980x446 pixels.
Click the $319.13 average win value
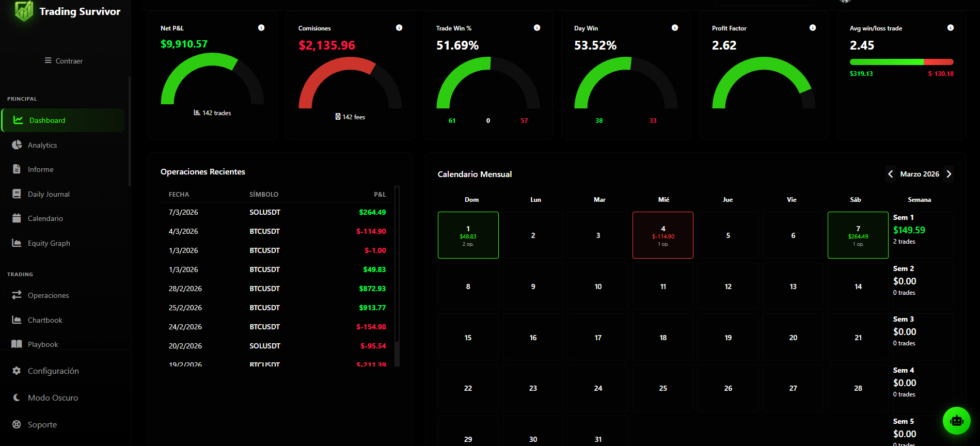(x=861, y=74)
